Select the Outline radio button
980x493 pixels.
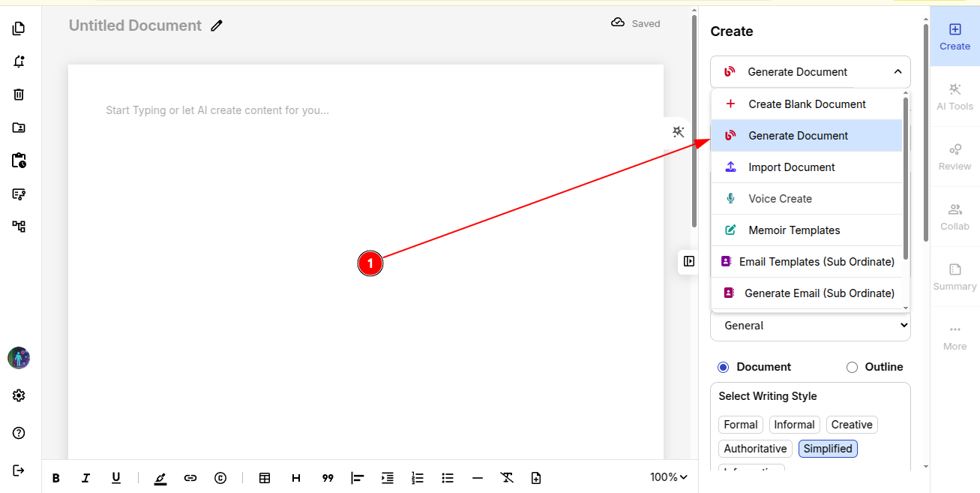click(852, 367)
